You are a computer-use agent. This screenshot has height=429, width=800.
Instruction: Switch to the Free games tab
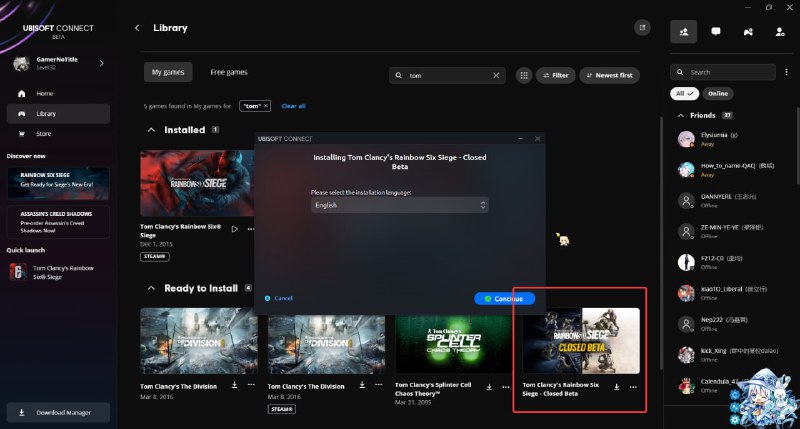229,72
